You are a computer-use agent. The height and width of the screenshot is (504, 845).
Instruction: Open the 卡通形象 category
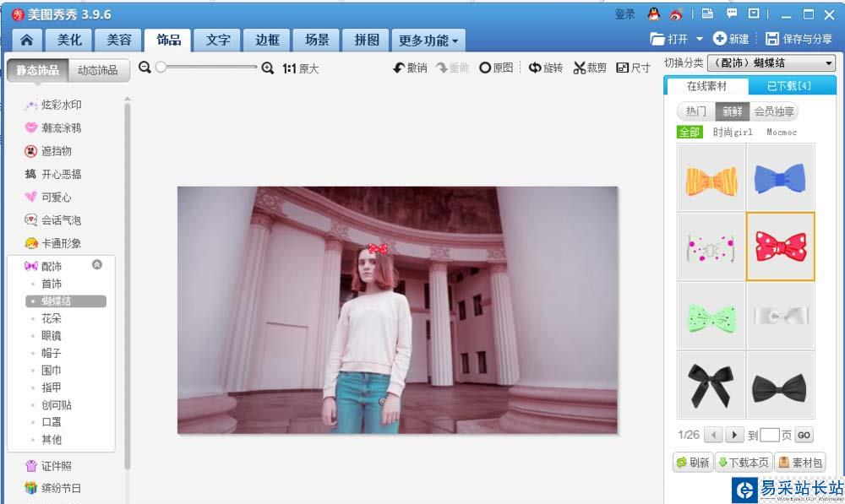click(53, 243)
